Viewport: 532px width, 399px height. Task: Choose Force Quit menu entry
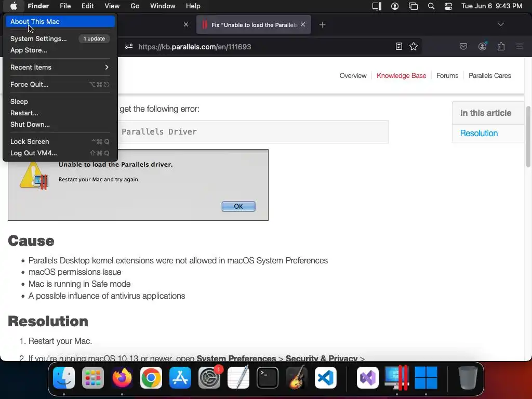click(x=60, y=85)
